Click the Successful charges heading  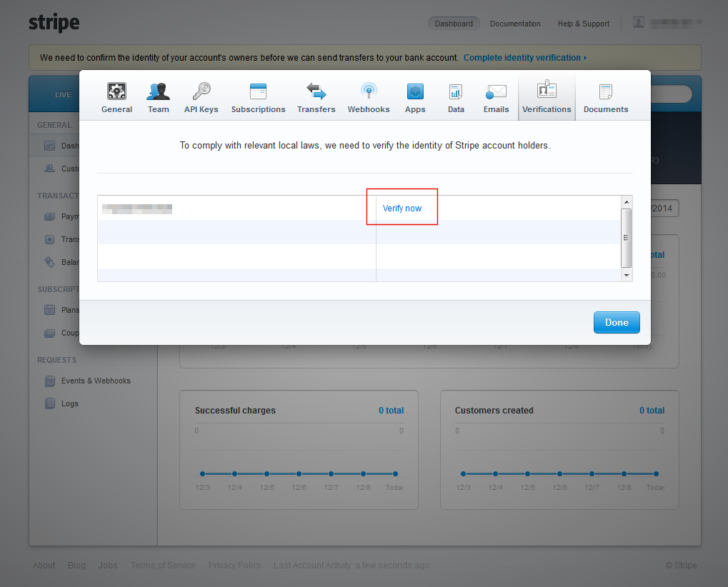(235, 410)
